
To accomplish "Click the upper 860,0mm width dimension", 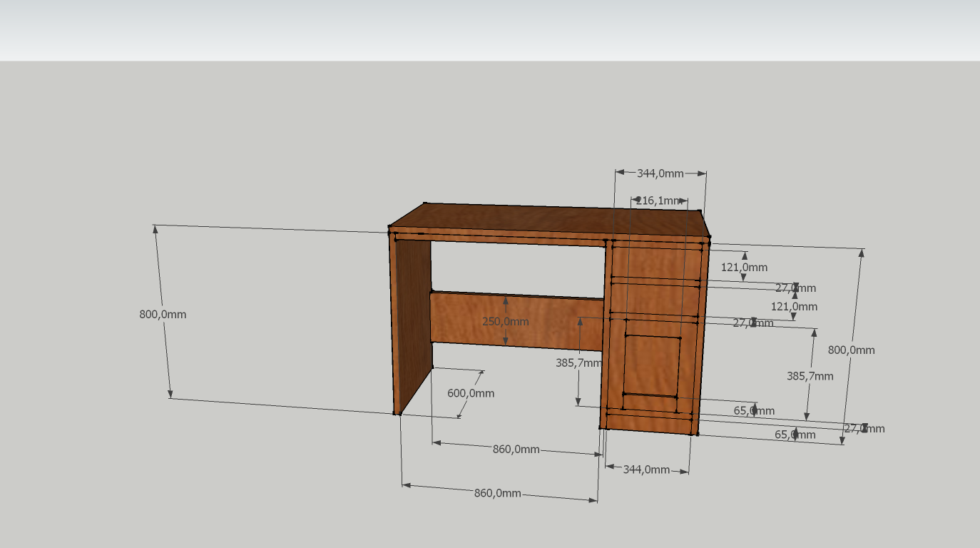I will (516, 450).
